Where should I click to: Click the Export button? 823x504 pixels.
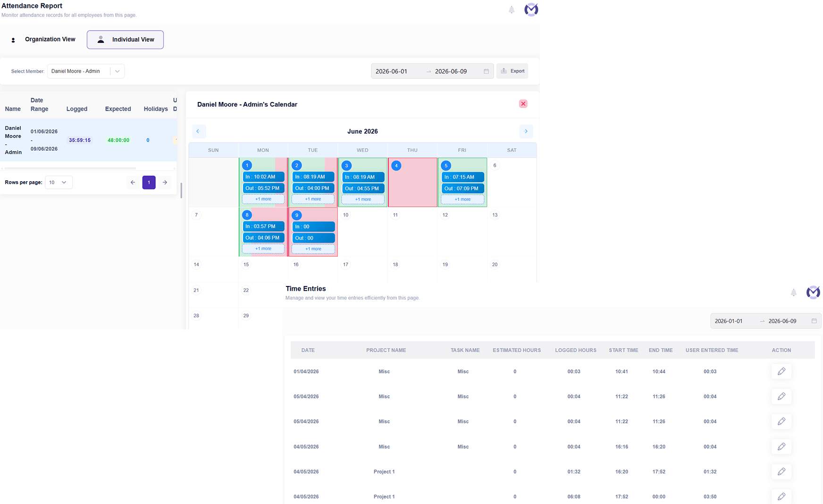tap(512, 71)
